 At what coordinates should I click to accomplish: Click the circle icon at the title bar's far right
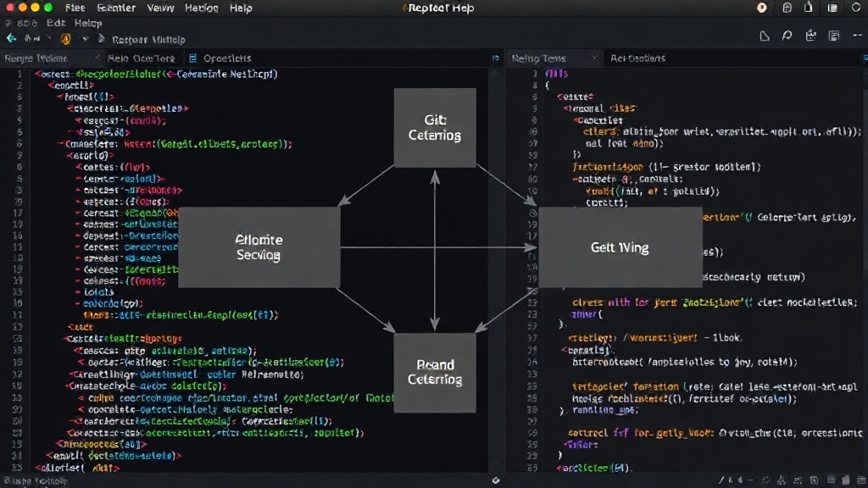click(856, 8)
